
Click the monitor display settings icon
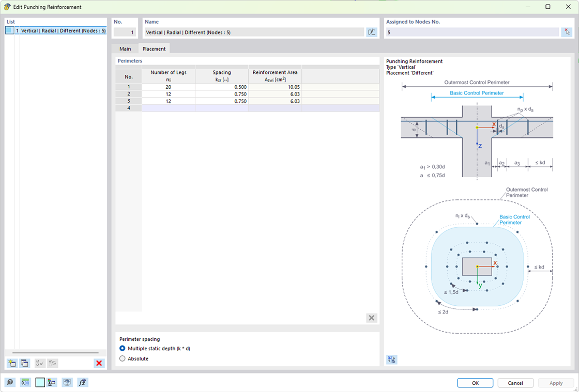click(x=67, y=382)
